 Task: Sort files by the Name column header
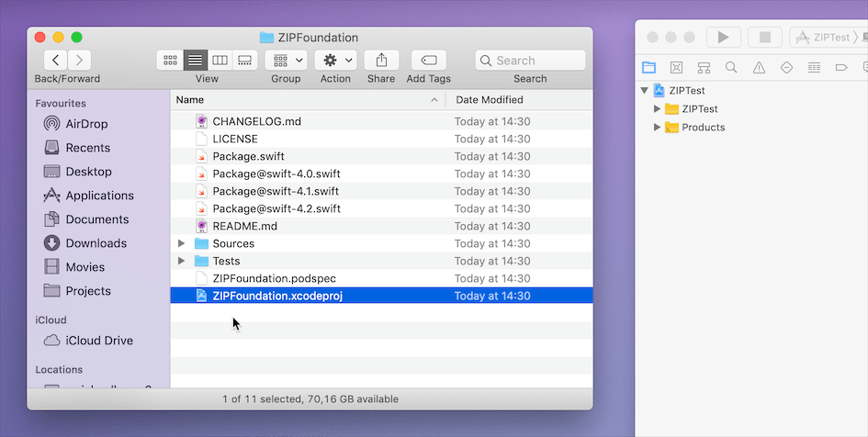pos(308,99)
